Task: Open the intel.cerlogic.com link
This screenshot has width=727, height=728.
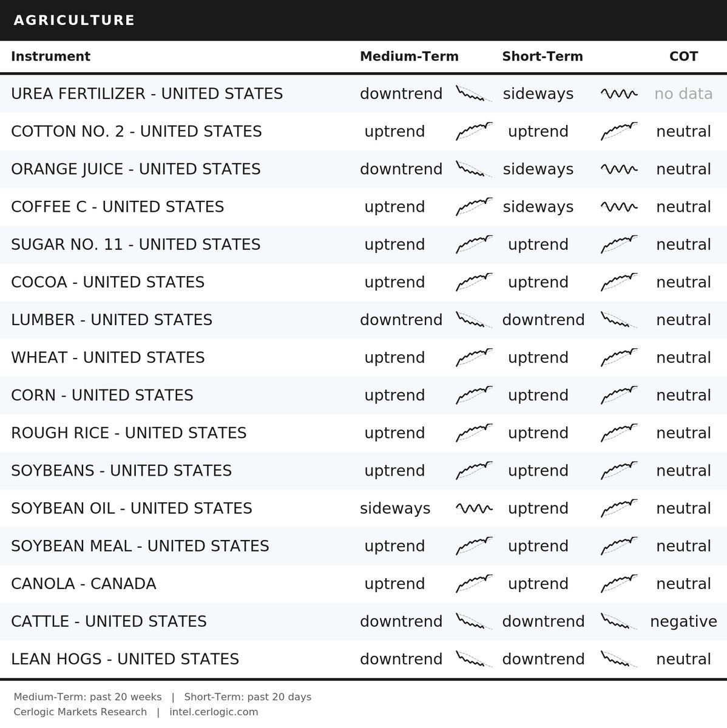Action: 214,712
